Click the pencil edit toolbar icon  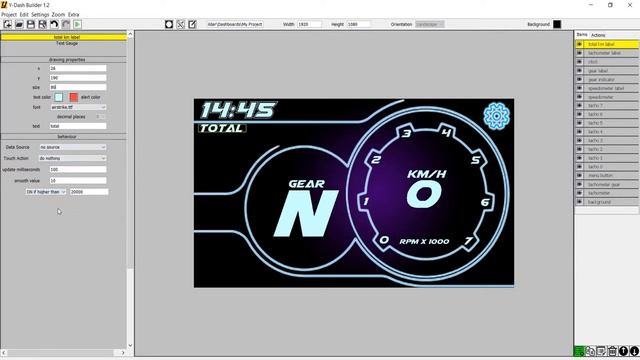point(192,24)
